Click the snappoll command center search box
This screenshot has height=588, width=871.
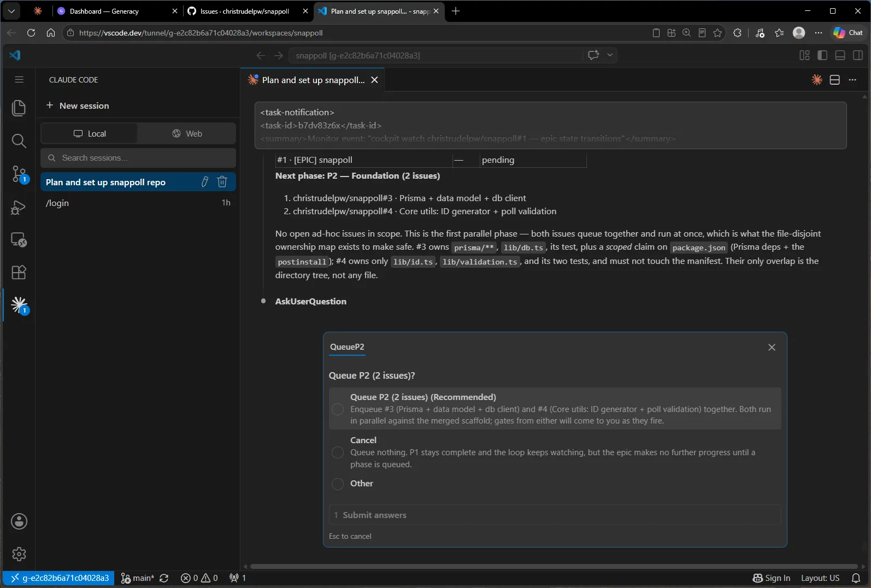point(436,55)
